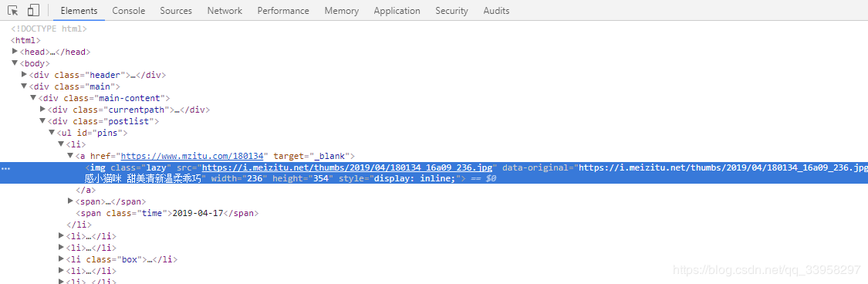Select the closing li tag under the time span
Viewport: 868px width, 284px height.
coord(79,225)
